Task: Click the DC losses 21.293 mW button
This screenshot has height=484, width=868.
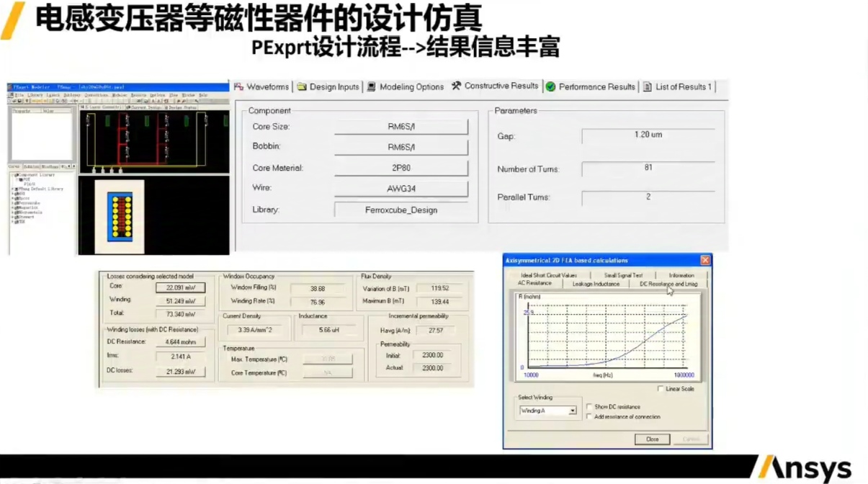Action: pyautogui.click(x=180, y=372)
